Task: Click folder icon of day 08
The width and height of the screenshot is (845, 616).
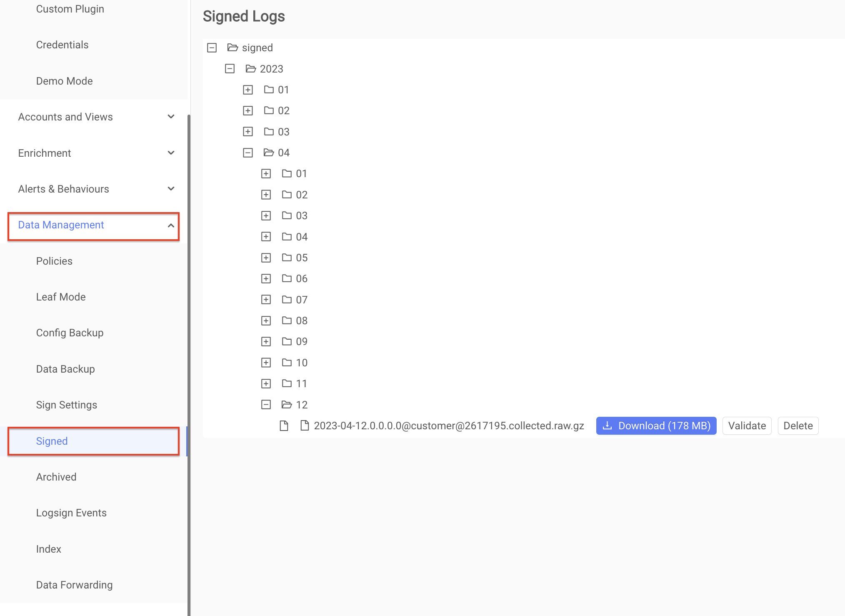Action: 287,320
